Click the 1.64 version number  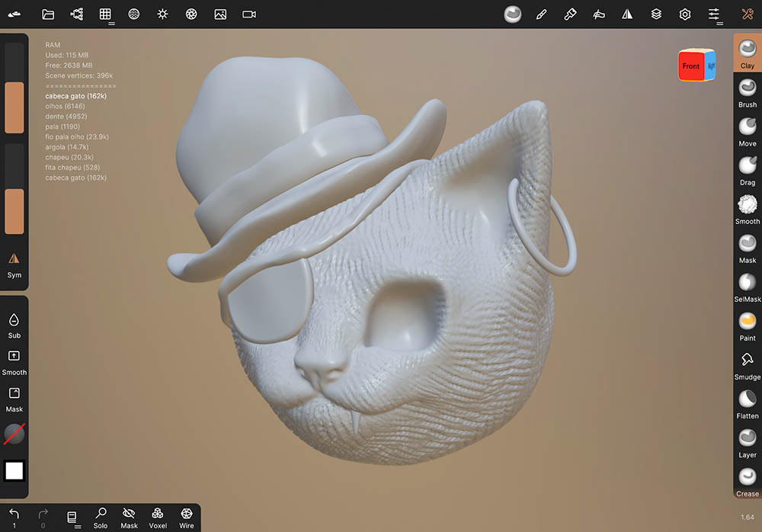coord(748,517)
